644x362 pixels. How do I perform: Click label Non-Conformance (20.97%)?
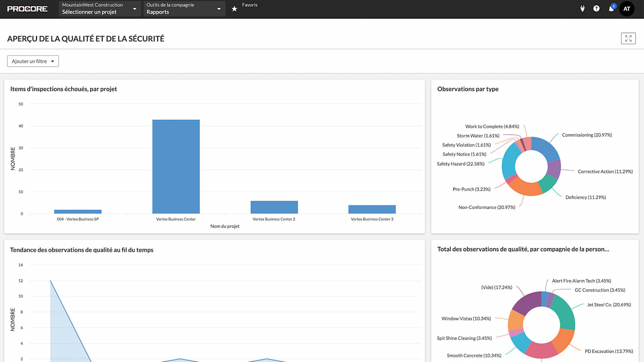click(487, 207)
